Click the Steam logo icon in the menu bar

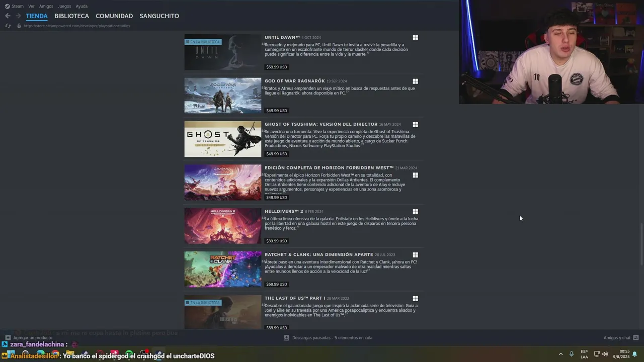pos(7,6)
